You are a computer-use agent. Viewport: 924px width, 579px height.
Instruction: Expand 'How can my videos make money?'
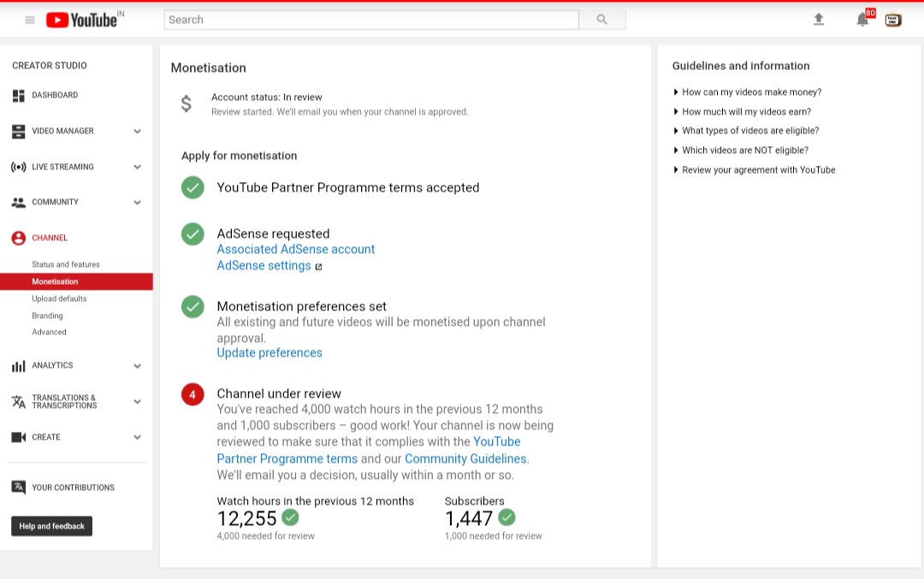[x=747, y=92]
